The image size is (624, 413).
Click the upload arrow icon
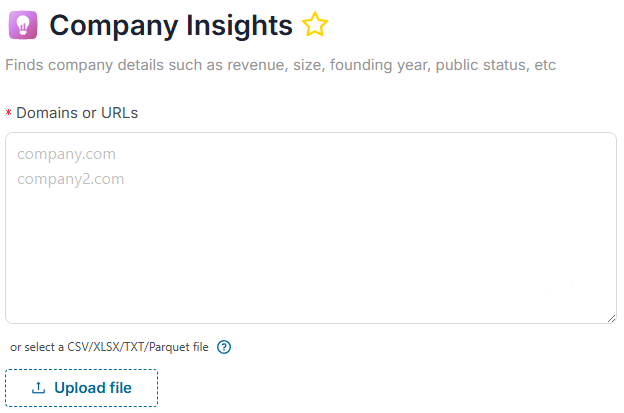click(x=38, y=388)
